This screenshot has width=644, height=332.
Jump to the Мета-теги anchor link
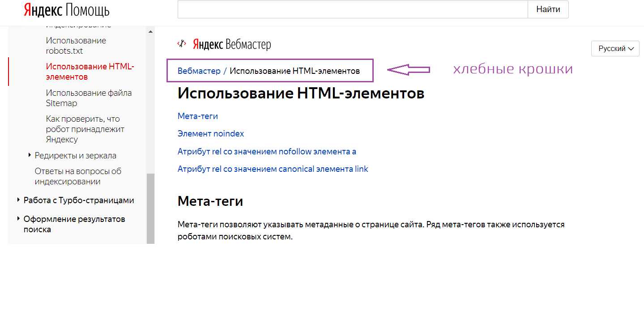coord(198,116)
